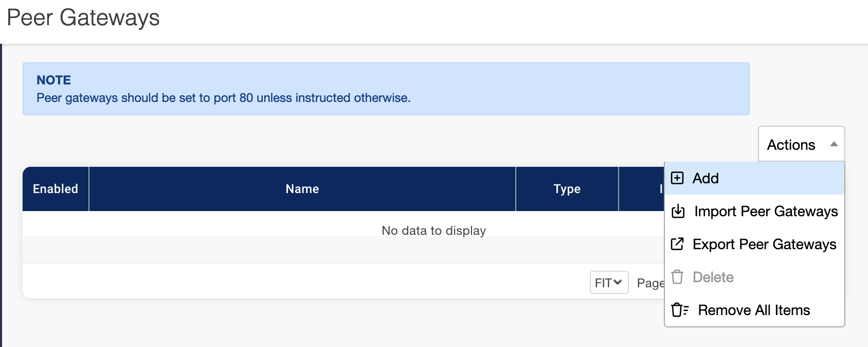Click the triangle arrow on Actions button
Viewport: 868px width, 347px height.
(834, 145)
